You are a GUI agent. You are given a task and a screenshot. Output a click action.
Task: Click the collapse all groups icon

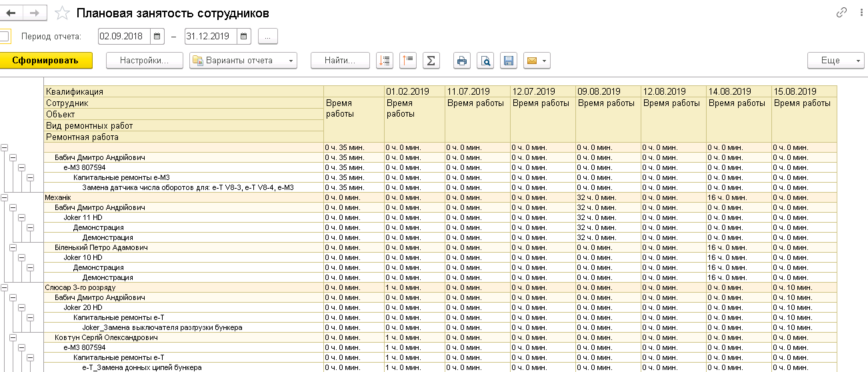point(408,61)
